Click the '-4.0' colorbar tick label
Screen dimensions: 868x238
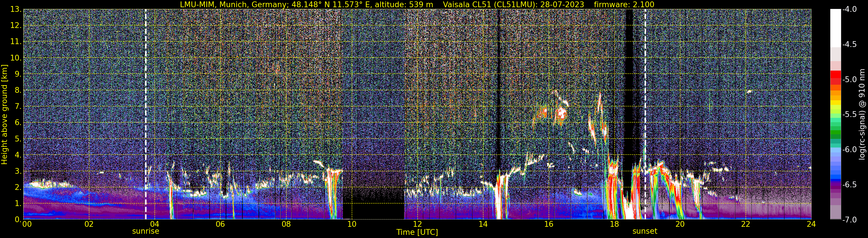tap(849, 10)
